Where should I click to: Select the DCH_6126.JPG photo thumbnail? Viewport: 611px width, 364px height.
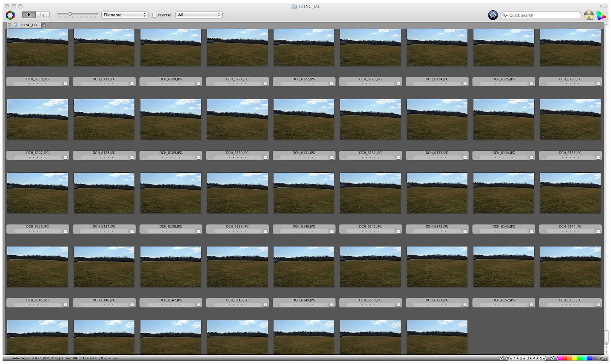pos(570,48)
